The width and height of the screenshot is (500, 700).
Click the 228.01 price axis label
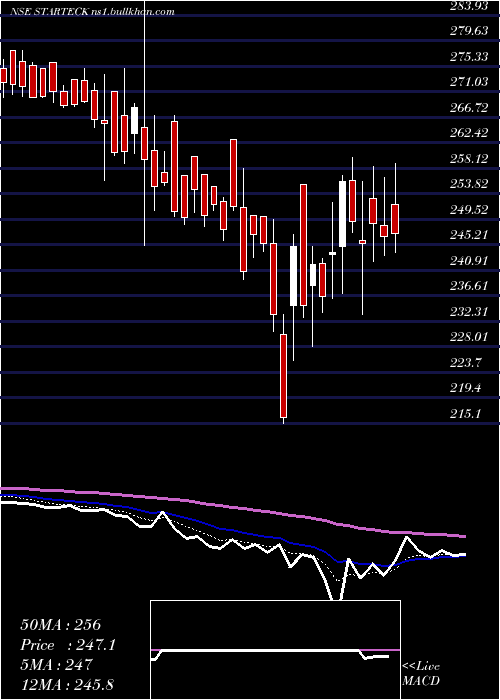pyautogui.click(x=471, y=337)
